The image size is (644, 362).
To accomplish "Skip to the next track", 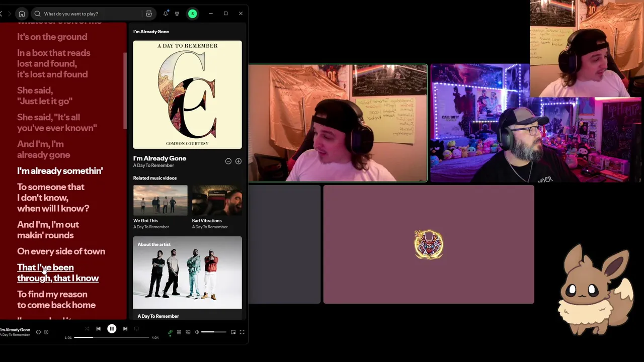I will pos(125,329).
